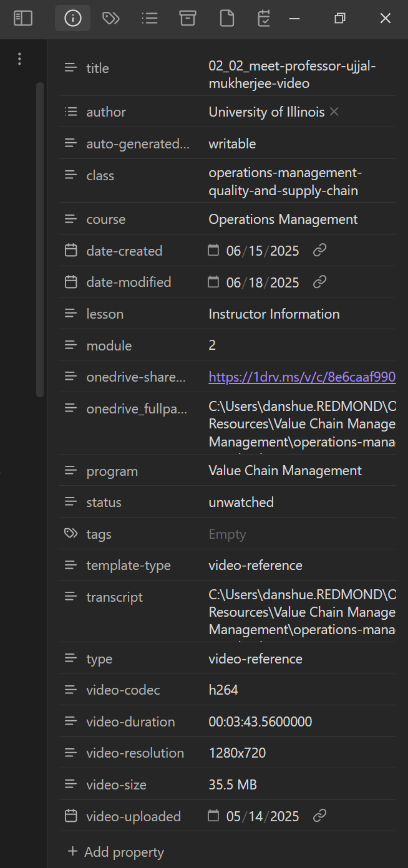
Task: Open the date picker for date-created value
Action: (x=214, y=251)
